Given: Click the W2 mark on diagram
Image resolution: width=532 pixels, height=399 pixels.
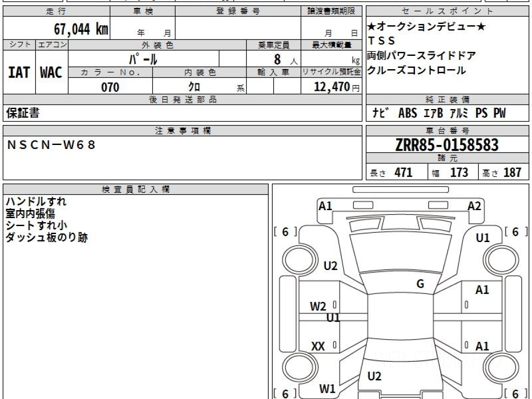Looking at the screenshot, I should (318, 306).
